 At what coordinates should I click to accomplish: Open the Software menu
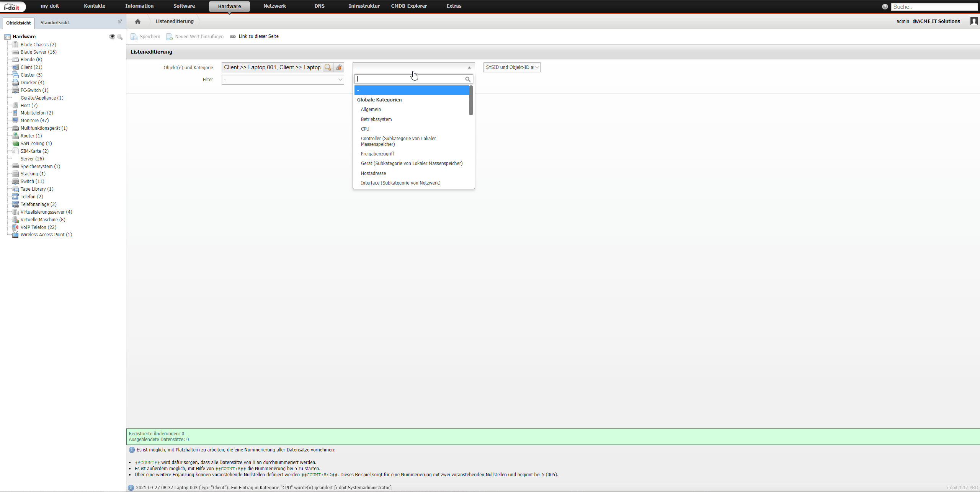pyautogui.click(x=184, y=6)
